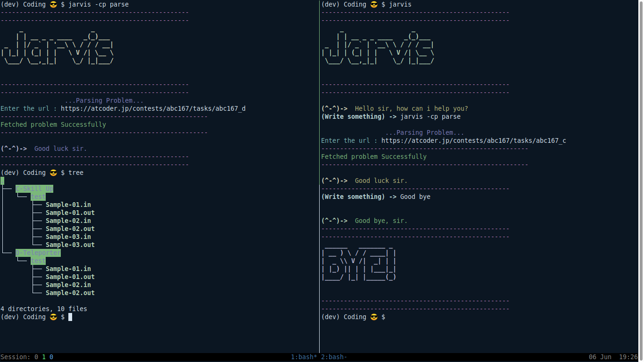
Task: Click the block cursor at the left prompt
Action: (70, 317)
